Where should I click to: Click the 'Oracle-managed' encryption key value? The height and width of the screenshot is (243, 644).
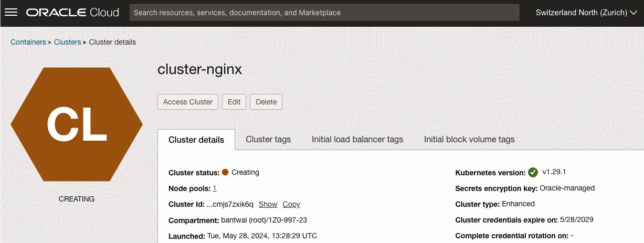click(567, 188)
